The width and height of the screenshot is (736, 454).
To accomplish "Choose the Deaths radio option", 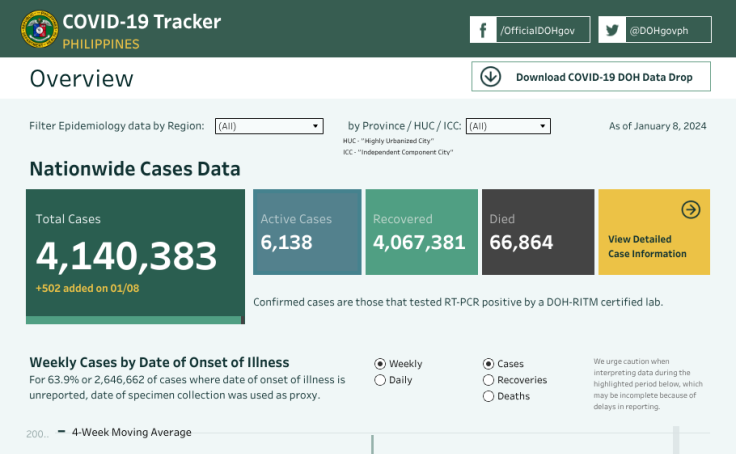I will pyautogui.click(x=488, y=396).
